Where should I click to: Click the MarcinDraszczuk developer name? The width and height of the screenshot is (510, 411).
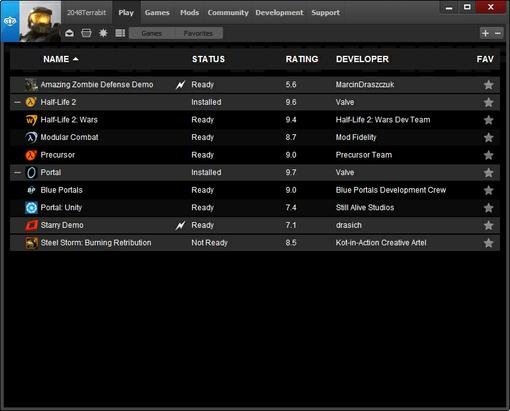[365, 85]
